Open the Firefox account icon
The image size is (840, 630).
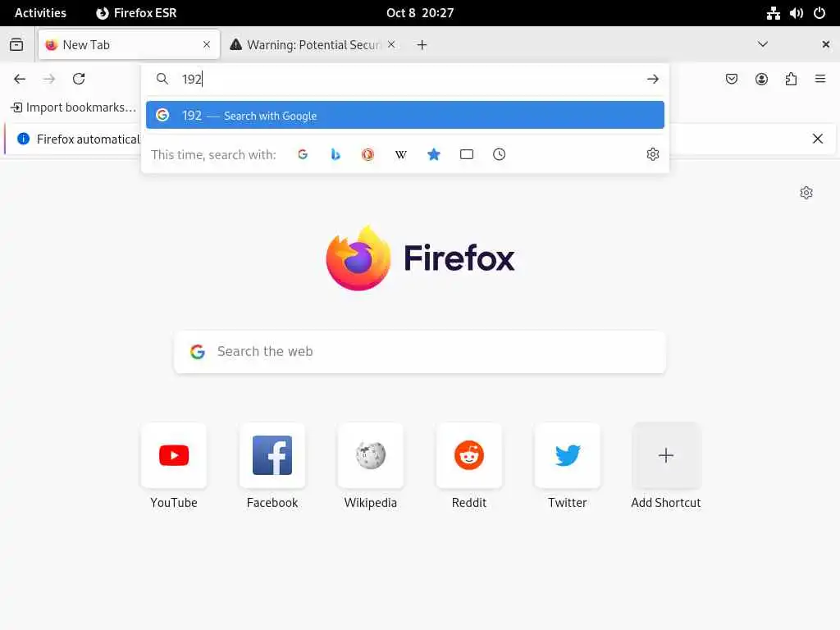[761, 79]
